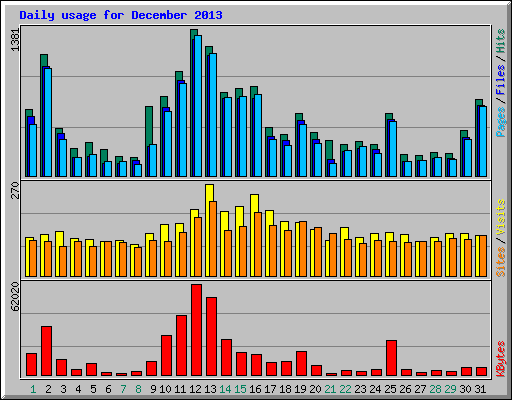The image size is (512, 400).
Task: Click day label '4' on the x-axis
Action: tap(78, 389)
